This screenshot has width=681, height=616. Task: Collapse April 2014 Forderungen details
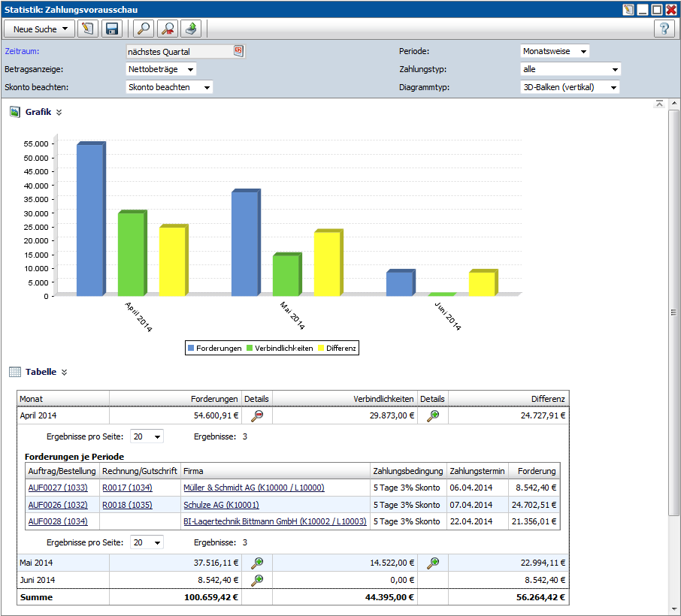coord(257,415)
